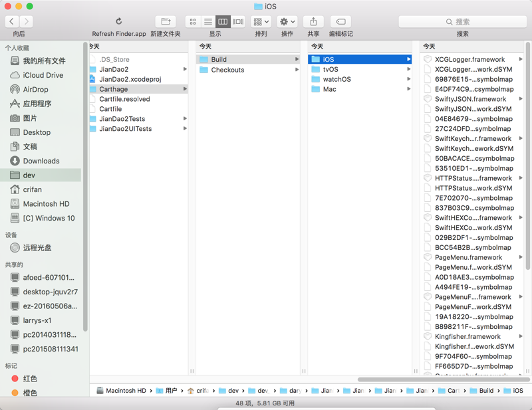Expand JianDao2UITests folder arrow

pos(185,128)
